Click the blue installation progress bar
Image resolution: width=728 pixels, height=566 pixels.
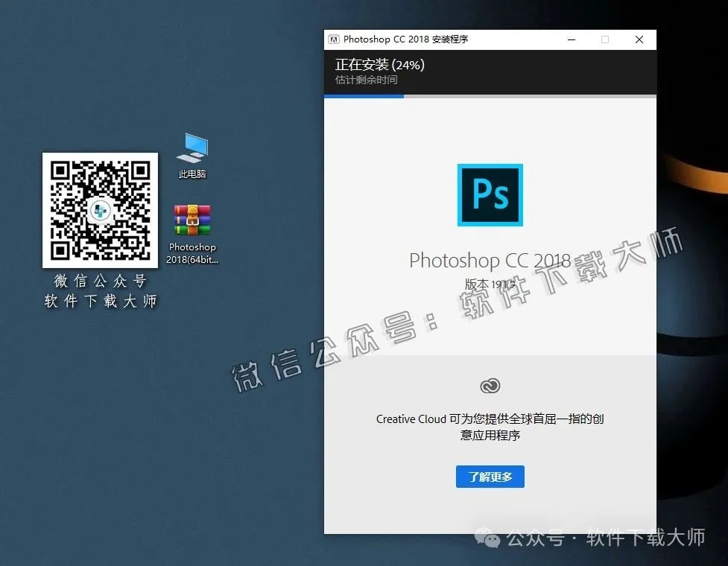point(363,95)
